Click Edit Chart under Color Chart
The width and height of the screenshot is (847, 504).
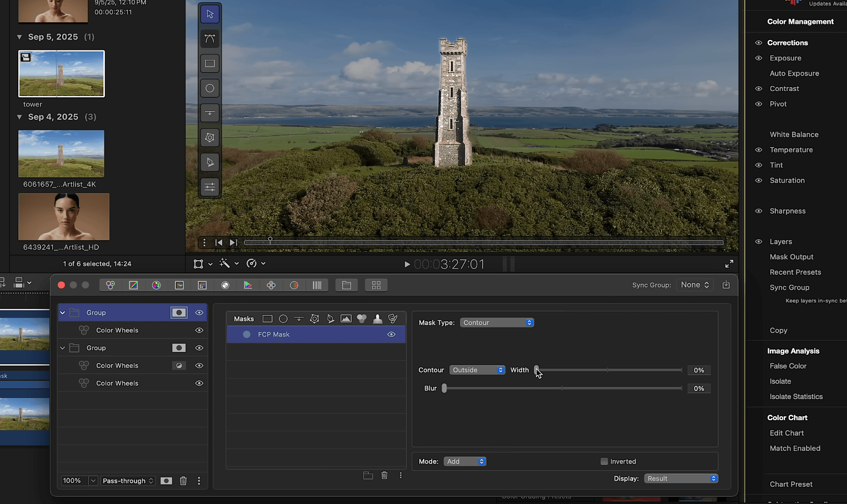(786, 433)
